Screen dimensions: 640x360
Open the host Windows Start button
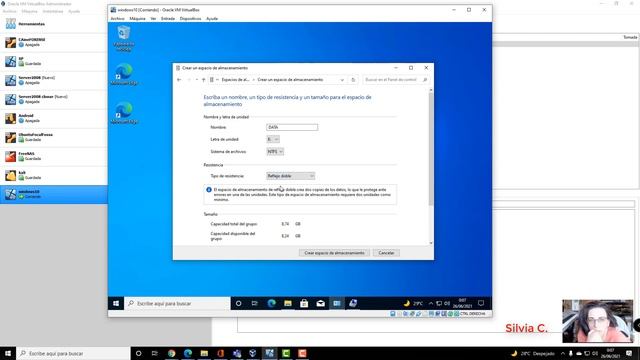[x=8, y=353]
